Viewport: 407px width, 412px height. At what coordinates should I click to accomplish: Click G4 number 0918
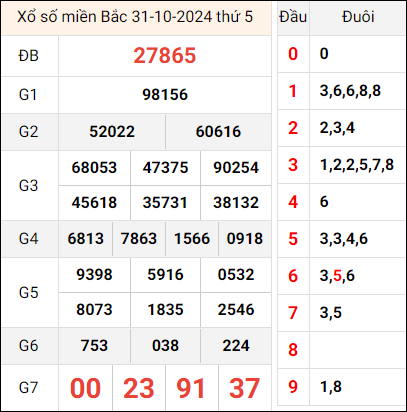[245, 239]
